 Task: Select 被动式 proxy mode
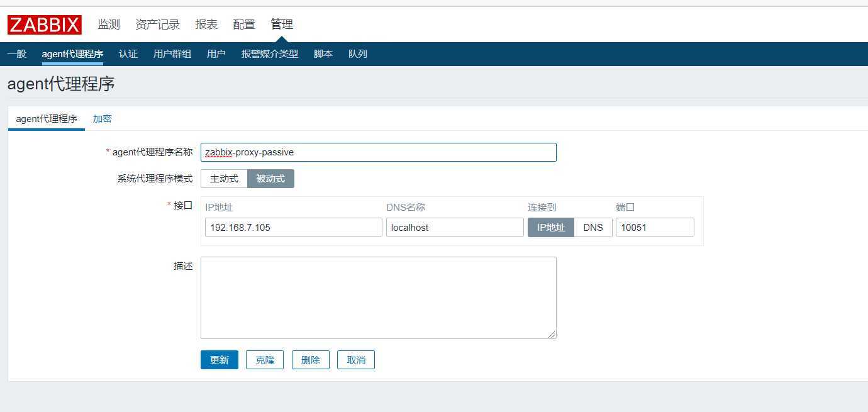270,179
